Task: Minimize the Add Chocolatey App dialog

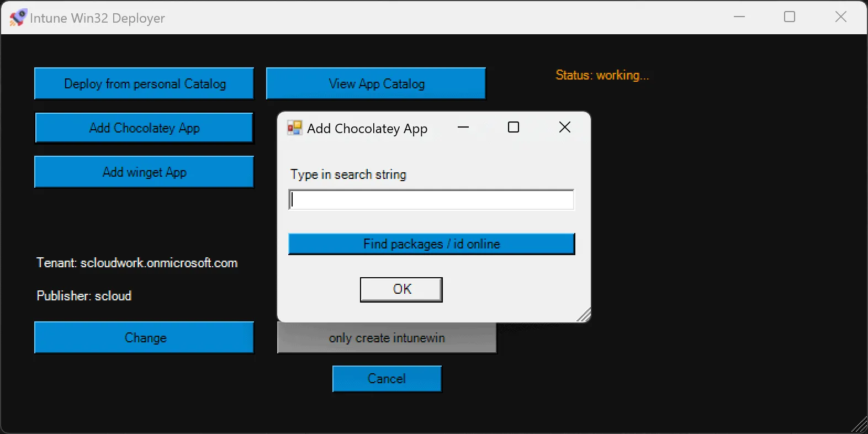Action: [463, 128]
